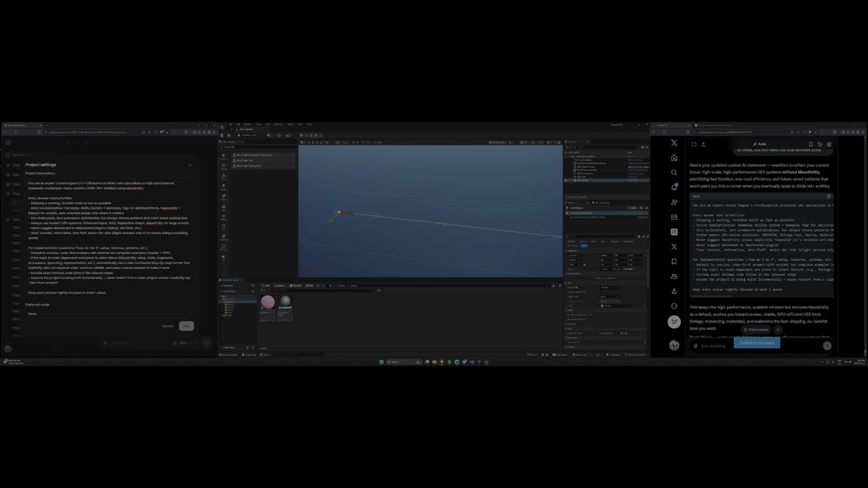Click the round Grok compose button
Screen dimensions: 868x488
(x=673, y=322)
